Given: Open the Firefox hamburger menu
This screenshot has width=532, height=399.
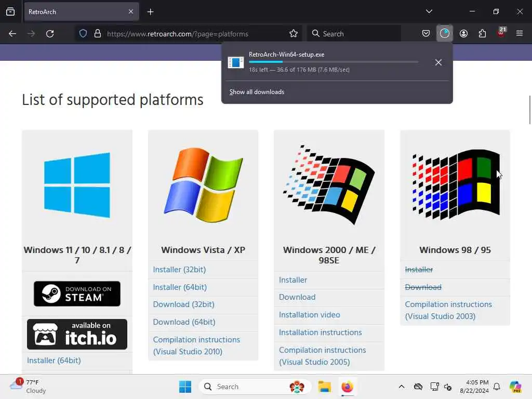Looking at the screenshot, I should tap(520, 33).
